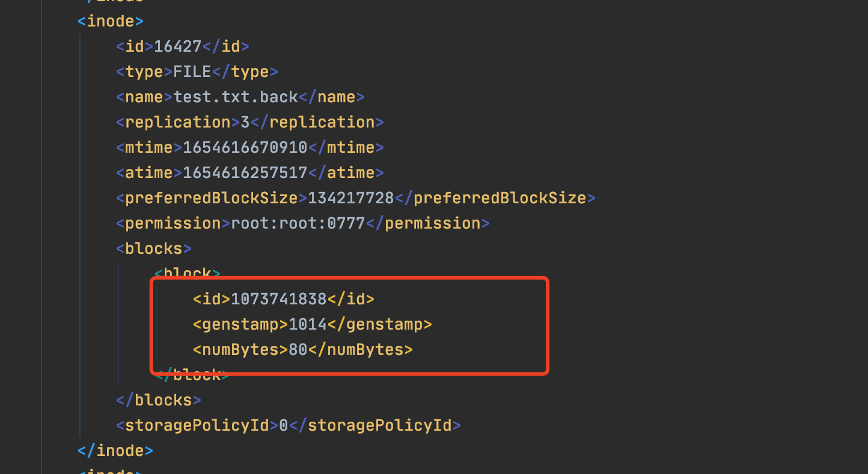The image size is (868, 474).
Task: Click the closing blocks tag
Action: click(x=159, y=400)
